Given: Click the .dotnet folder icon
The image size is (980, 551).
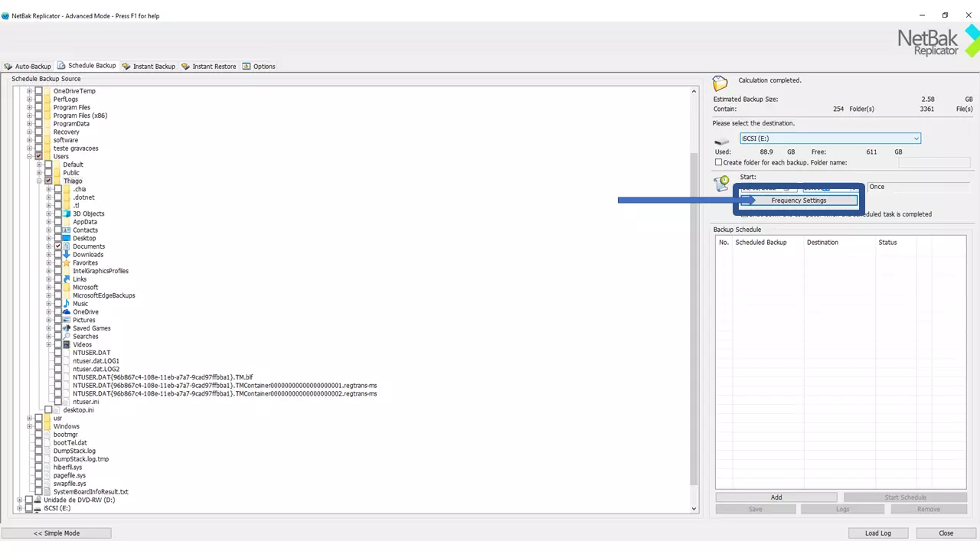Looking at the screenshot, I should pos(67,197).
